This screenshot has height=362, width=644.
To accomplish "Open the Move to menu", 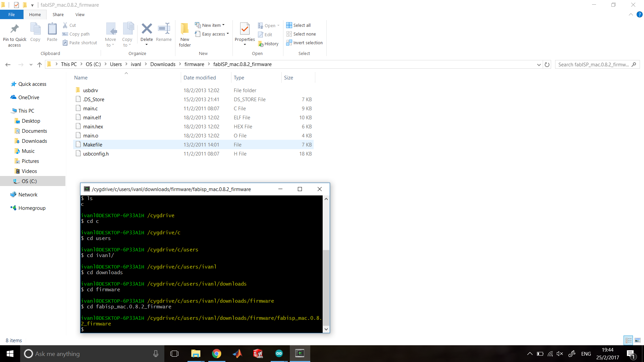I will (x=110, y=35).
